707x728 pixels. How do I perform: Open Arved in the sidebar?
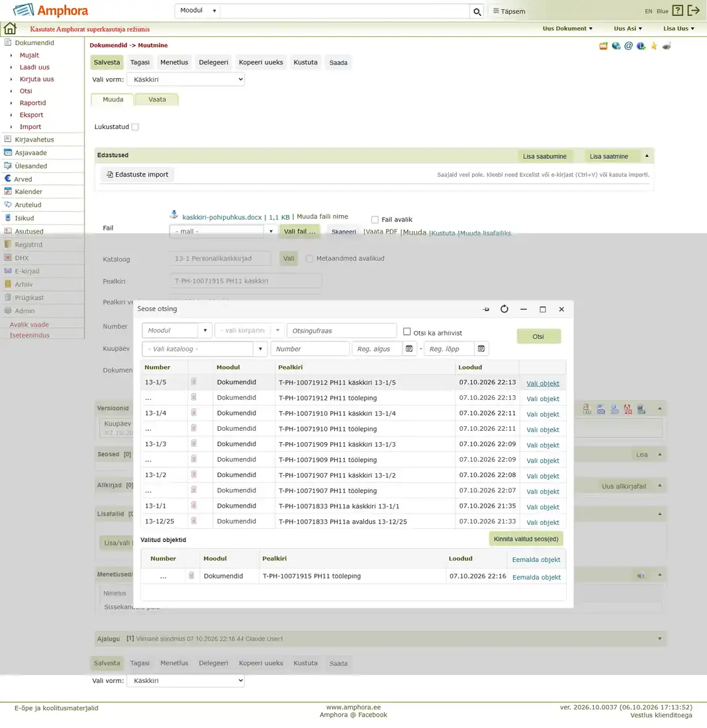pyautogui.click(x=23, y=179)
